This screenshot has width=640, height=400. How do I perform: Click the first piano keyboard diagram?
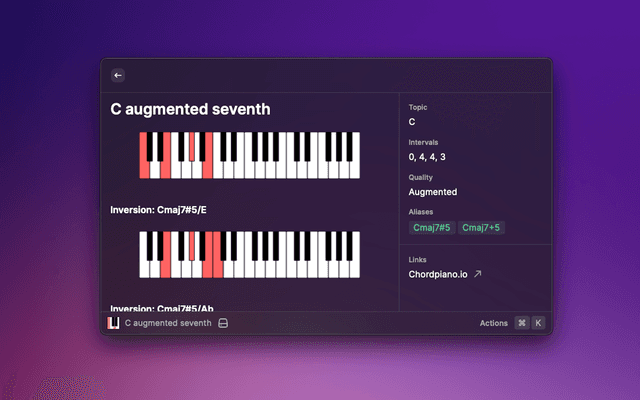pos(249,156)
